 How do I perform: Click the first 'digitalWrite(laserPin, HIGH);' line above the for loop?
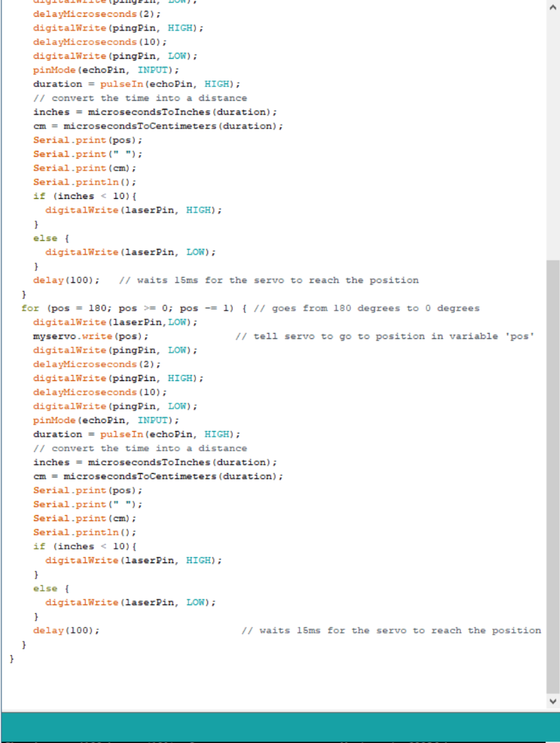pyautogui.click(x=133, y=210)
